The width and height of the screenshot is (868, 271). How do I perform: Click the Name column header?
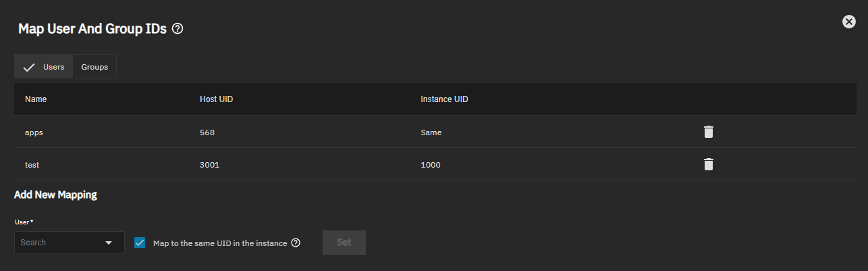36,99
